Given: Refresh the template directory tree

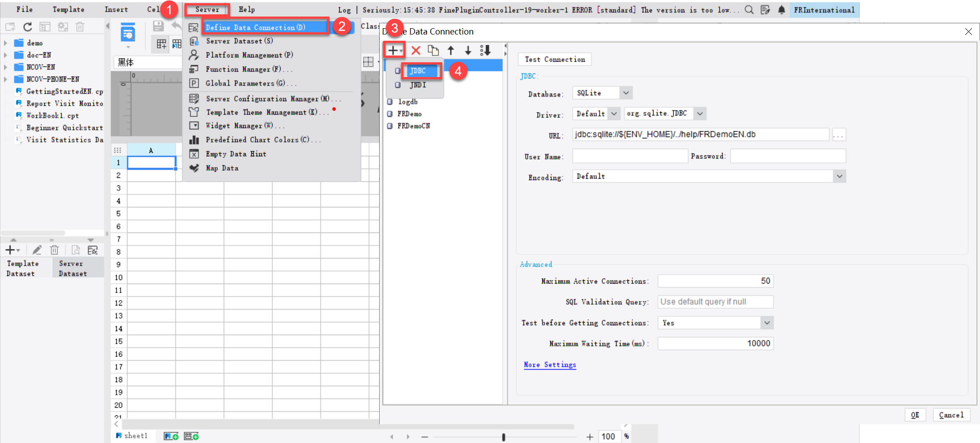Looking at the screenshot, I should click(27, 26).
